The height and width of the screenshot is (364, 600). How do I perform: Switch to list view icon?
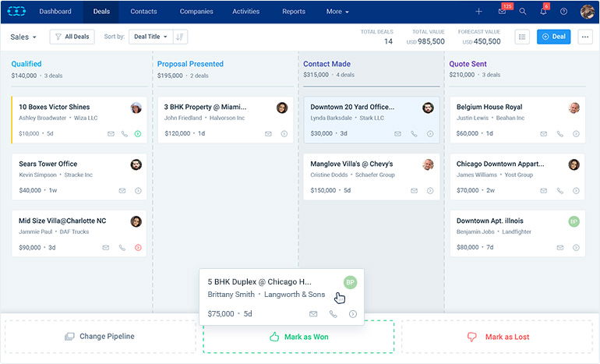522,37
